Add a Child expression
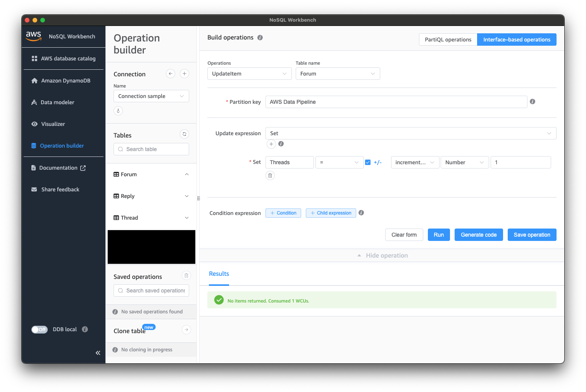Screen dimensions: 586x392 [x=331, y=213]
